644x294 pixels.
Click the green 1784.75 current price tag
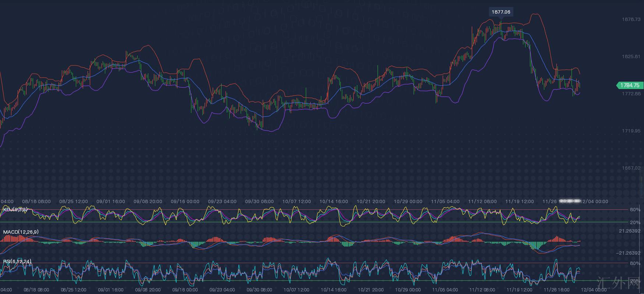click(630, 85)
